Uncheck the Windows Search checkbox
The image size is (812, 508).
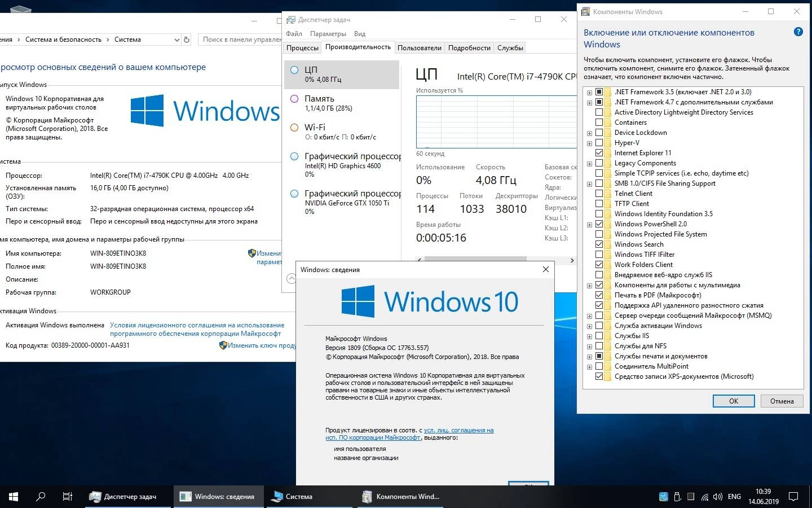[x=599, y=244]
